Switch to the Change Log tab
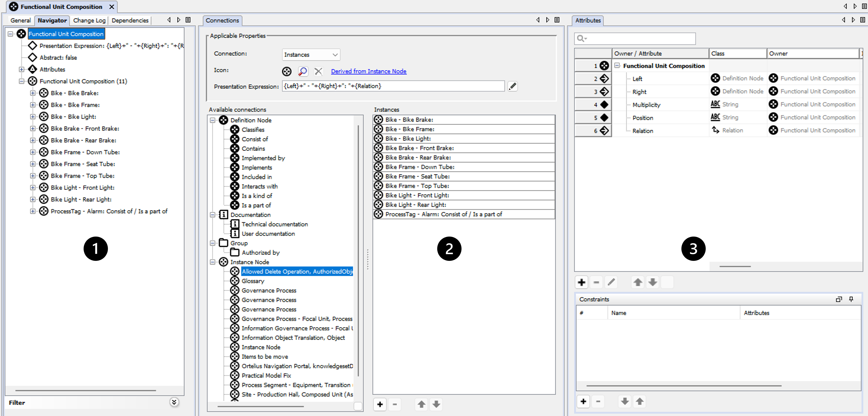The width and height of the screenshot is (868, 416). point(89,20)
